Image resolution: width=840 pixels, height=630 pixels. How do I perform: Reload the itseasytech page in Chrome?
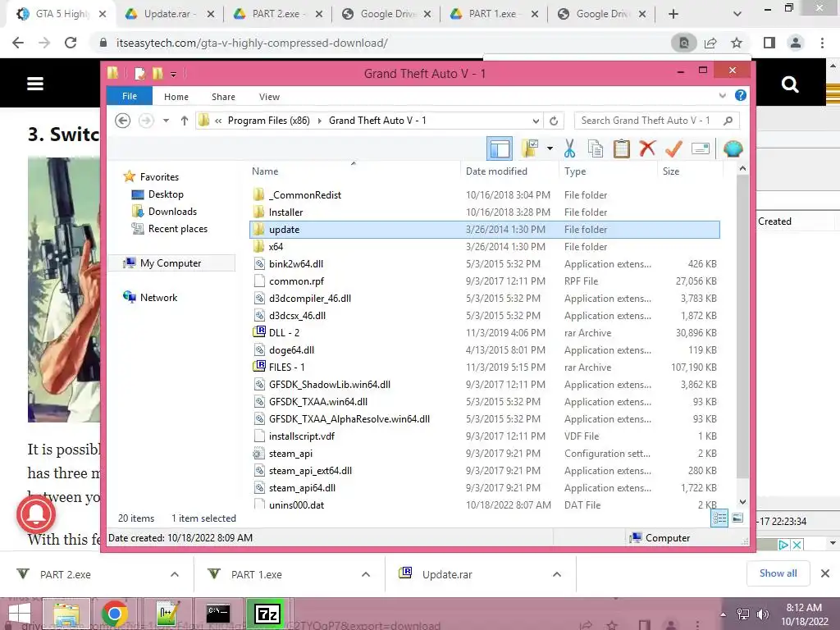coord(71,43)
